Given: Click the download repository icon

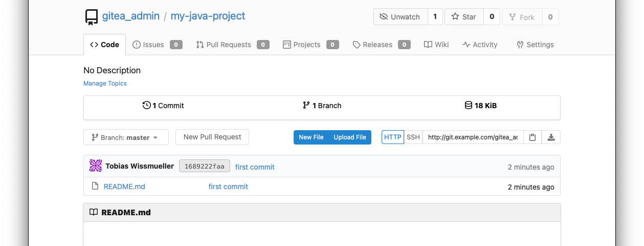Looking at the screenshot, I should click(551, 137).
